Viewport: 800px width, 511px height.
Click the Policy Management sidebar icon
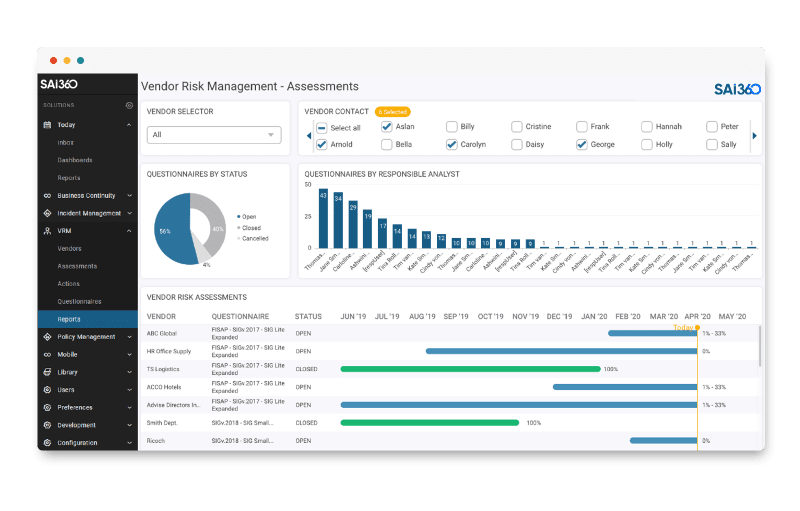tap(47, 337)
